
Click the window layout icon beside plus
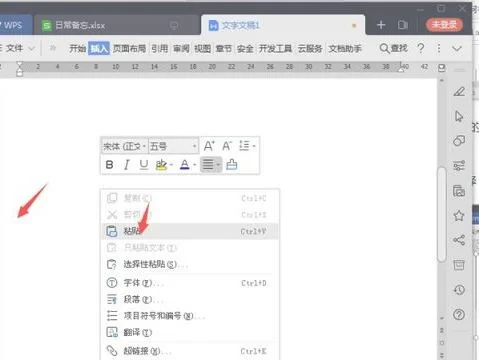click(403, 25)
